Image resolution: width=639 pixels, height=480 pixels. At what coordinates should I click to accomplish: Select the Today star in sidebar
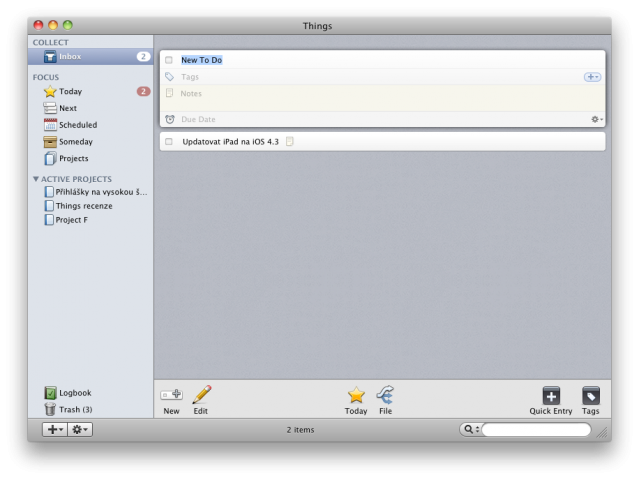point(50,91)
